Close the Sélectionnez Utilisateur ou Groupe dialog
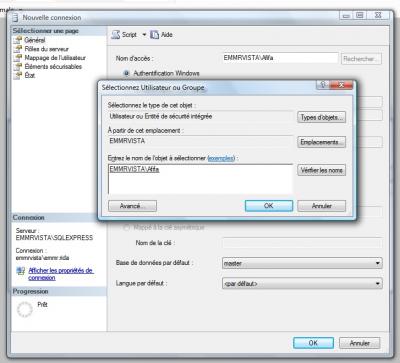Viewport: 400px width, 363px height. tap(341, 85)
